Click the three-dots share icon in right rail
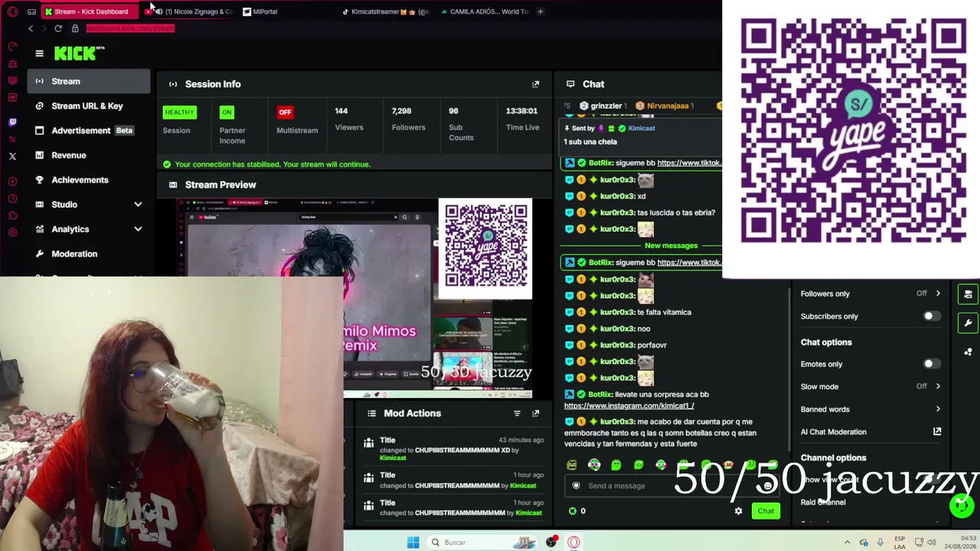The width and height of the screenshot is (980, 551). click(968, 352)
